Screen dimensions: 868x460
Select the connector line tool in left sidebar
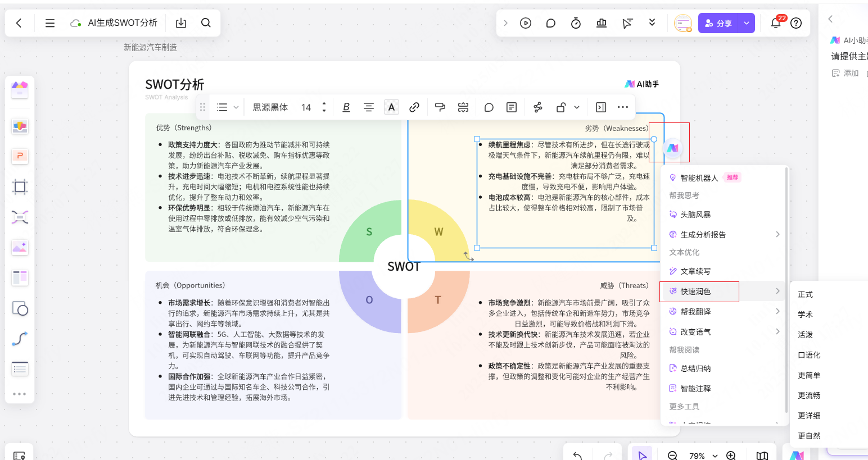tap(20, 338)
